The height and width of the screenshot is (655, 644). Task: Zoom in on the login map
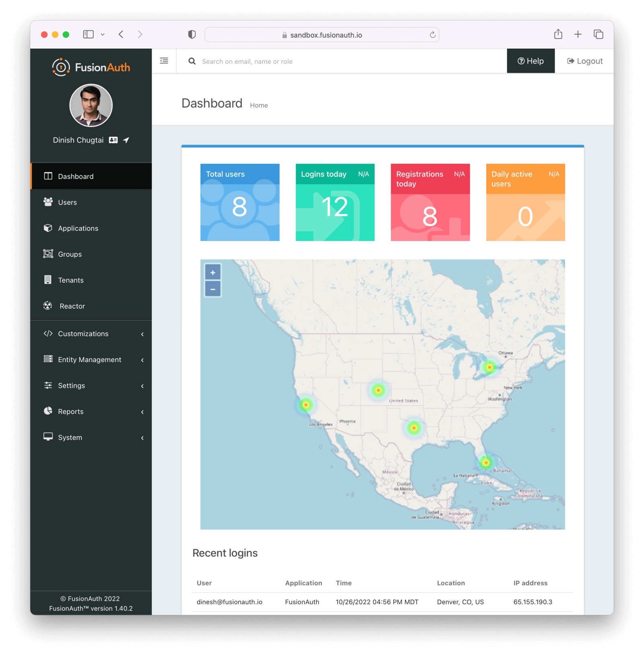[x=213, y=273]
